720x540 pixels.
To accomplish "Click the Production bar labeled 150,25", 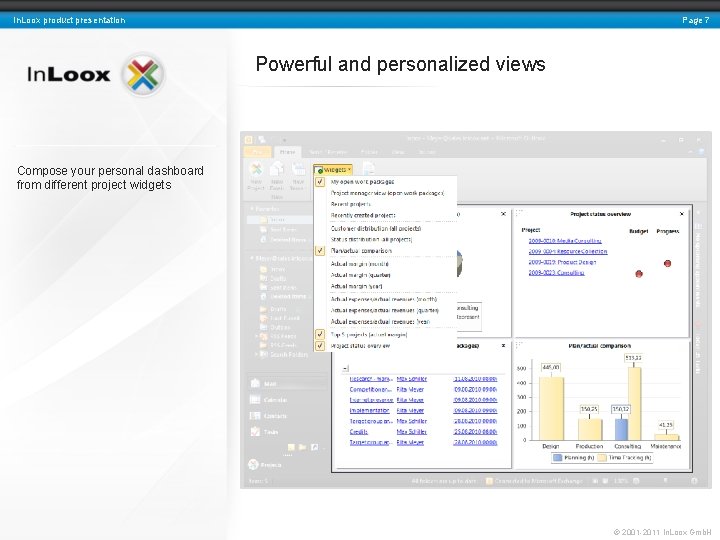I will click(x=590, y=429).
